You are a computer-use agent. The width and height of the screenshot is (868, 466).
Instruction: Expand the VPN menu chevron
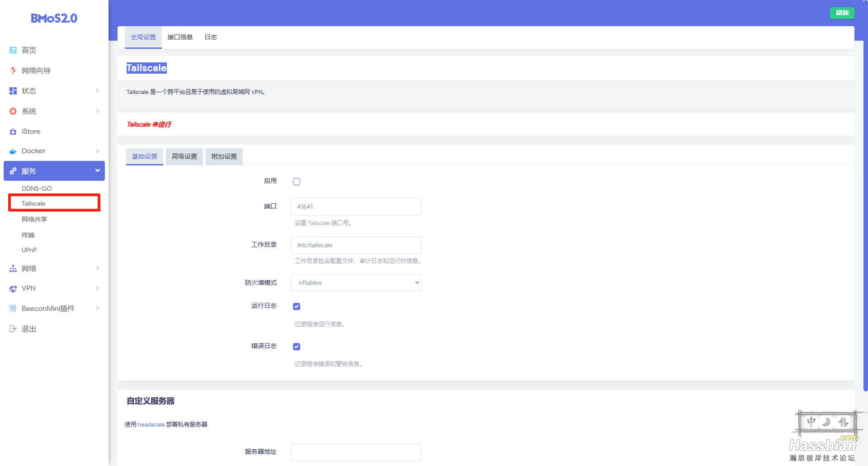click(97, 288)
